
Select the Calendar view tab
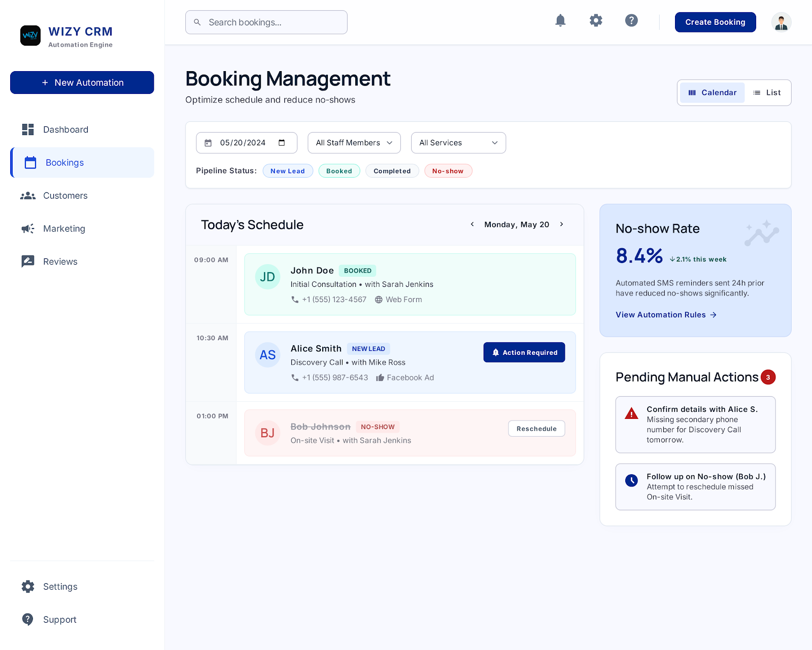(712, 92)
